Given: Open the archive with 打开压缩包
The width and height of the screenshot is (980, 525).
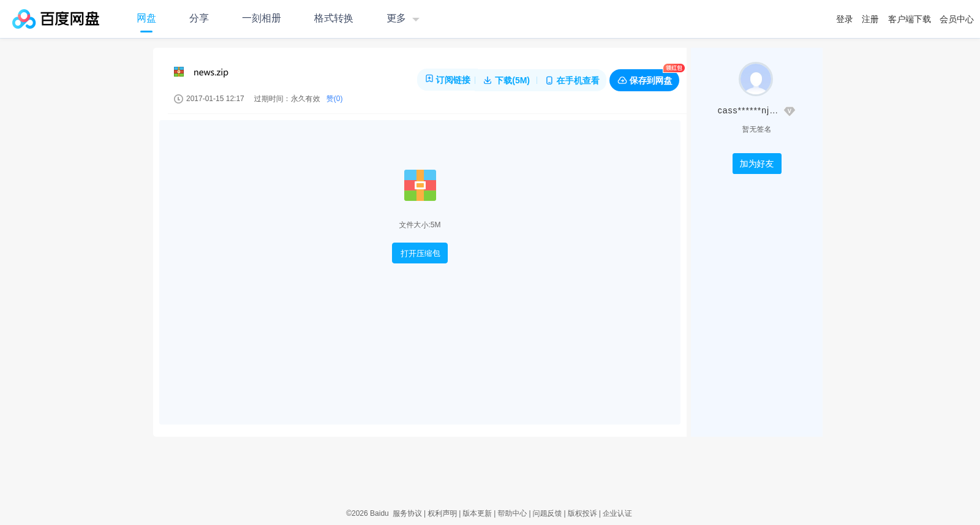Looking at the screenshot, I should pyautogui.click(x=420, y=253).
